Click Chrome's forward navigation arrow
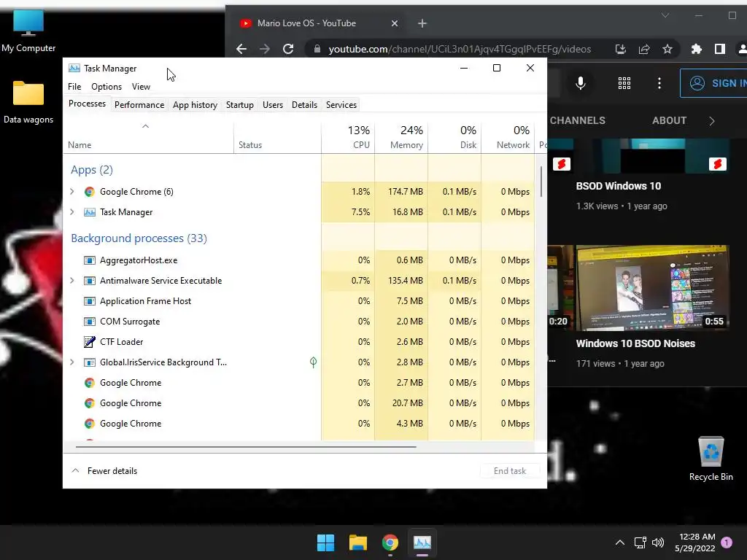This screenshot has width=747, height=560. [x=264, y=49]
